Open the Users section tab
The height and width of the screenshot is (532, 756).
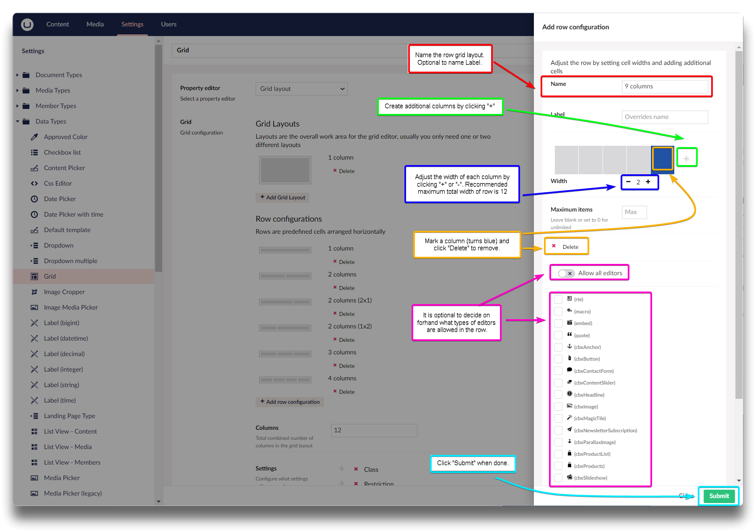click(168, 24)
